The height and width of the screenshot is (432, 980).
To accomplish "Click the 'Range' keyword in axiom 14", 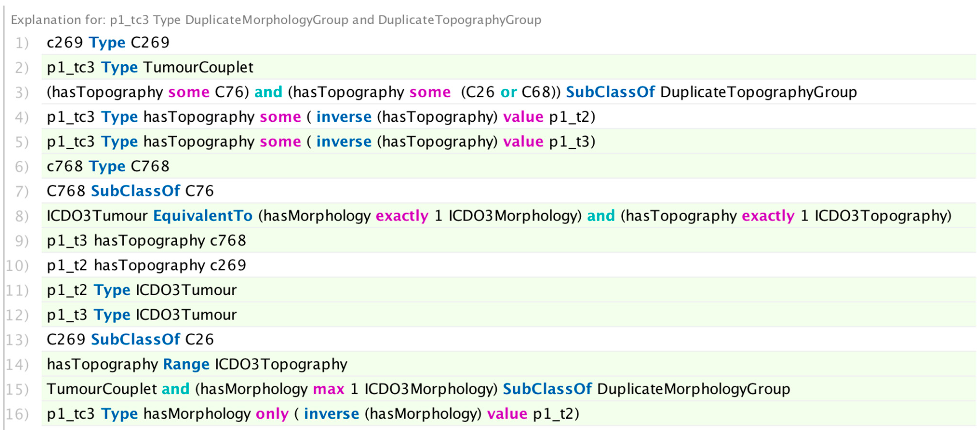I will pos(186,364).
